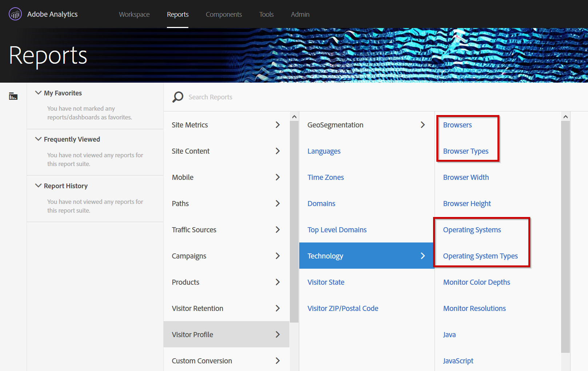Open the Browser Height report
Viewport: 588px width, 371px height.
coord(467,204)
